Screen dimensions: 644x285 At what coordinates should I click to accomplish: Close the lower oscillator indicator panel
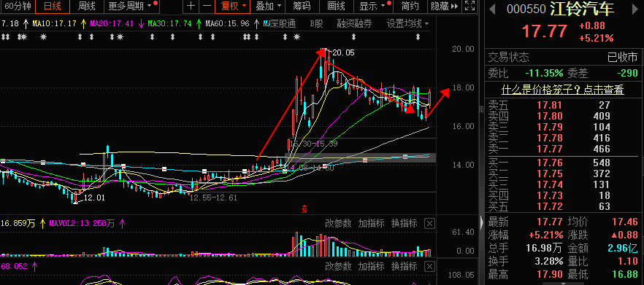tap(429, 267)
